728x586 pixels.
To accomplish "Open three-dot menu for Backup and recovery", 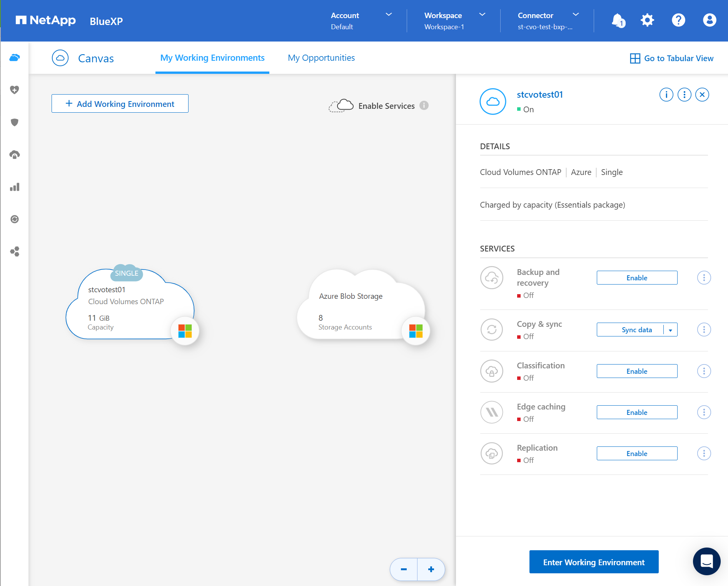I will coord(704,277).
